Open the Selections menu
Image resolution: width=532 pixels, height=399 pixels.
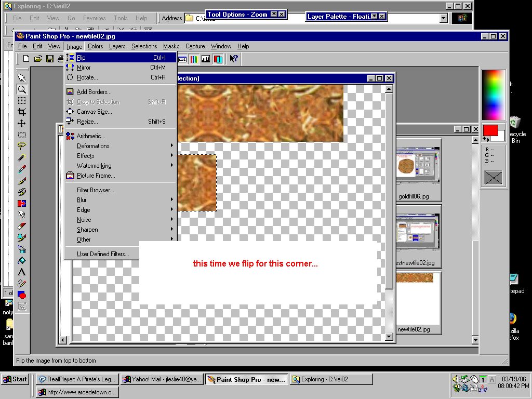(x=144, y=46)
